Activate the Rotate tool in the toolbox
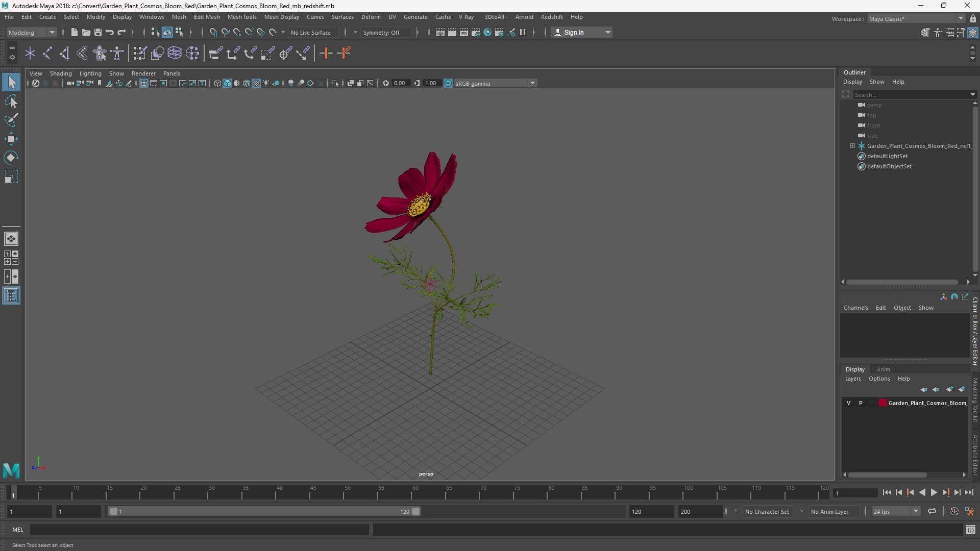 (x=11, y=158)
